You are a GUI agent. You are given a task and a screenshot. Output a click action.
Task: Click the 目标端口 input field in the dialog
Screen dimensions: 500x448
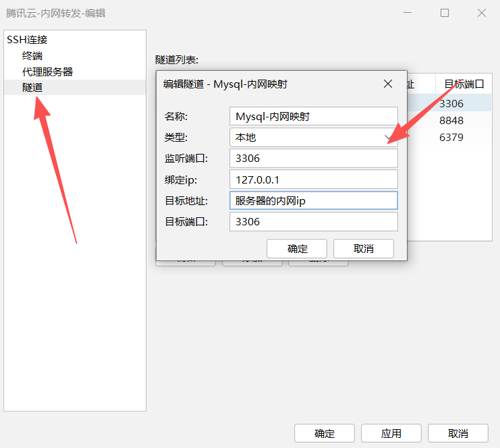[x=313, y=221]
